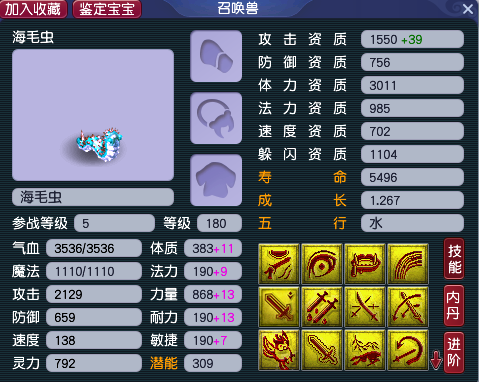The image size is (479, 382).
Task: Select the twin swords skill icon
Action: (322, 307)
